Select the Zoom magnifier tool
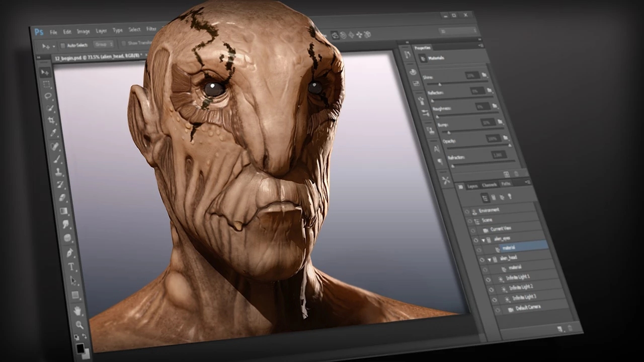 point(79,324)
